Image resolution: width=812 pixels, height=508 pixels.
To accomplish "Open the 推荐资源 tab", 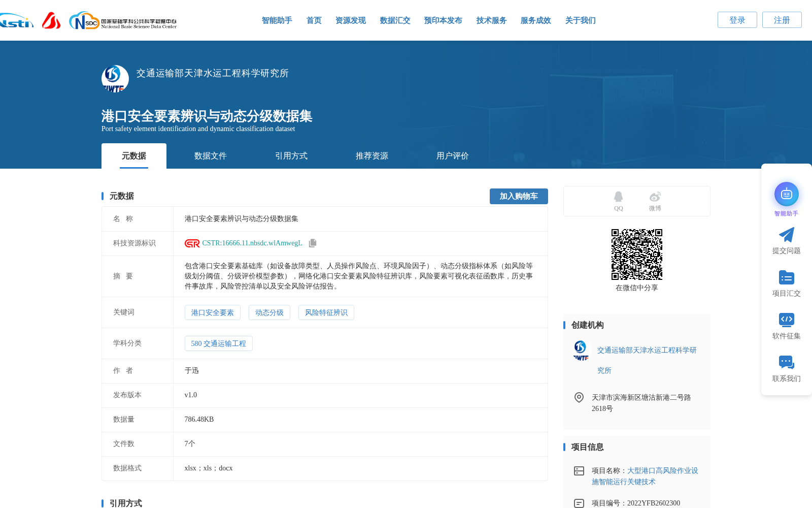I will [372, 156].
